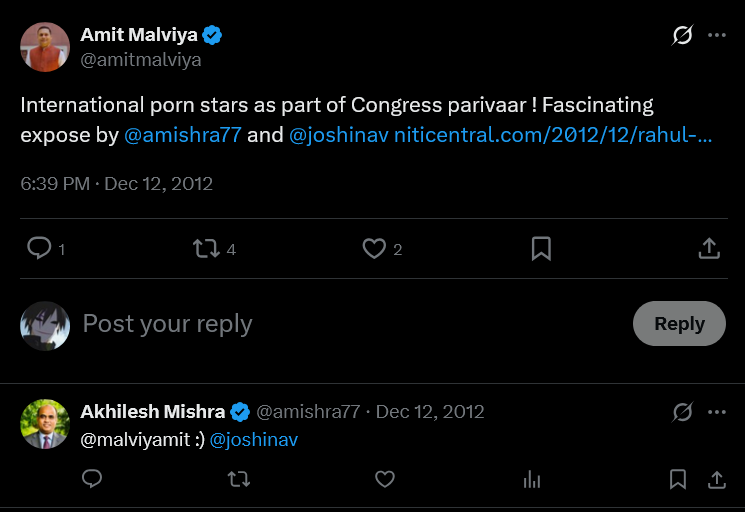View analytics for Akhilesh Mishra's reply

tap(532, 479)
